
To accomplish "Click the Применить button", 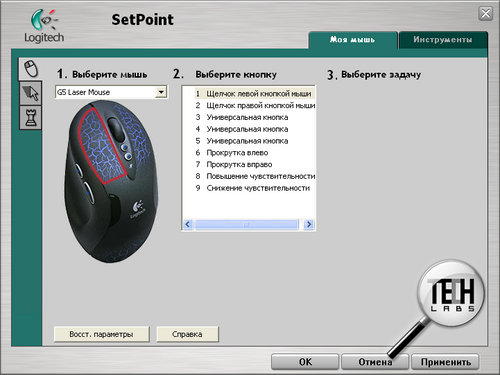I will coord(445,362).
